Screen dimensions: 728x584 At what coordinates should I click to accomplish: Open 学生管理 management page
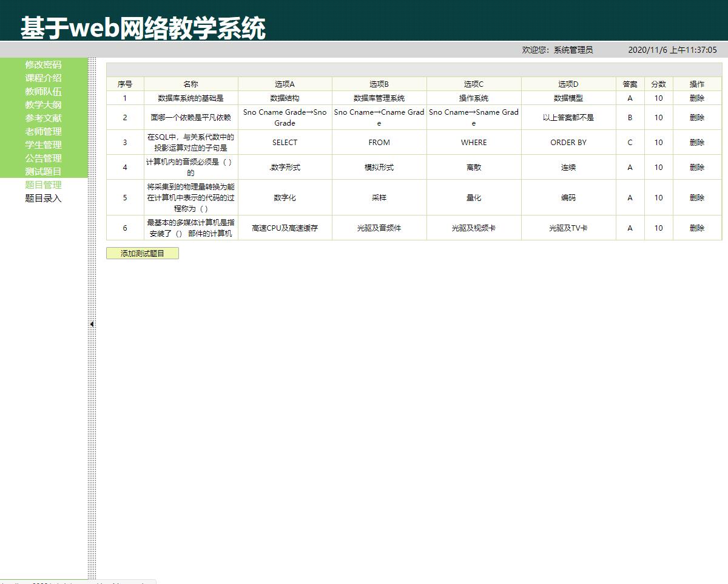pos(42,144)
